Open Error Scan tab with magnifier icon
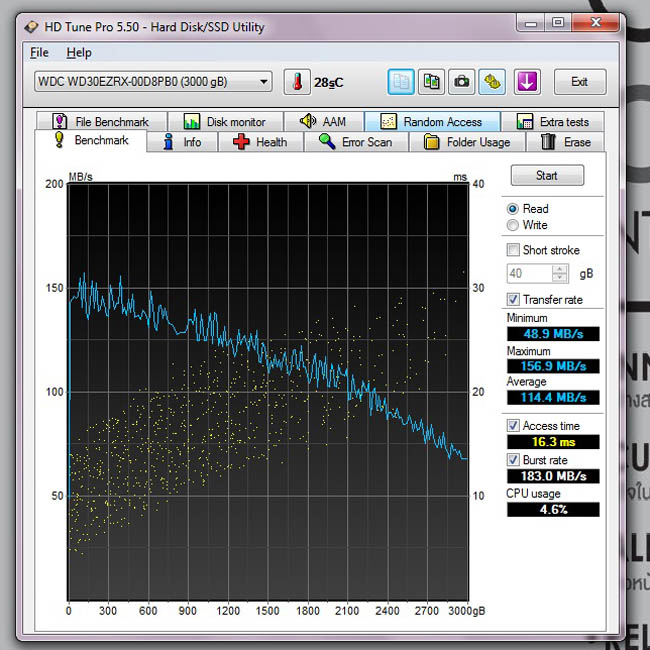This screenshot has height=650, width=650. click(356, 142)
